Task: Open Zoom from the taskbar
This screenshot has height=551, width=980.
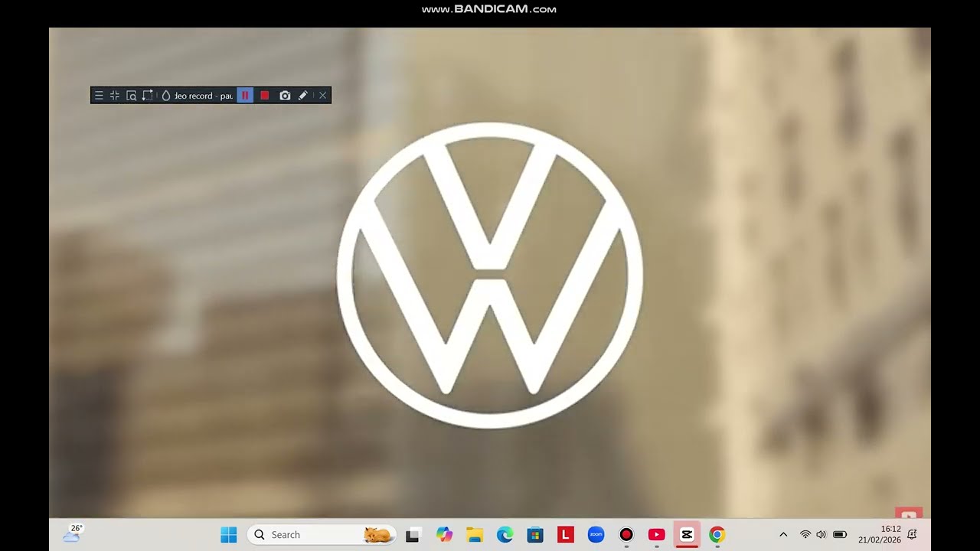Action: pyautogui.click(x=596, y=535)
